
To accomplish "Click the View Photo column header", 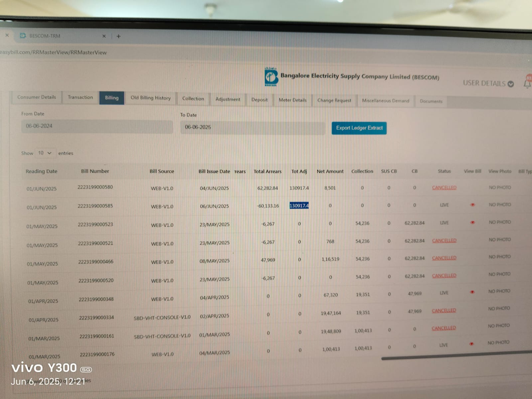I will [500, 171].
